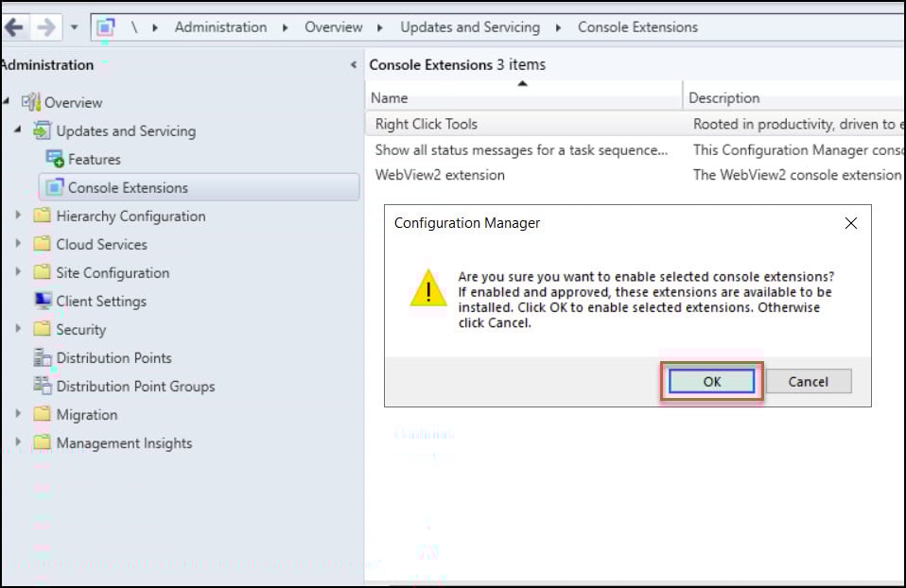Select Cloud Services tree item

(x=102, y=244)
